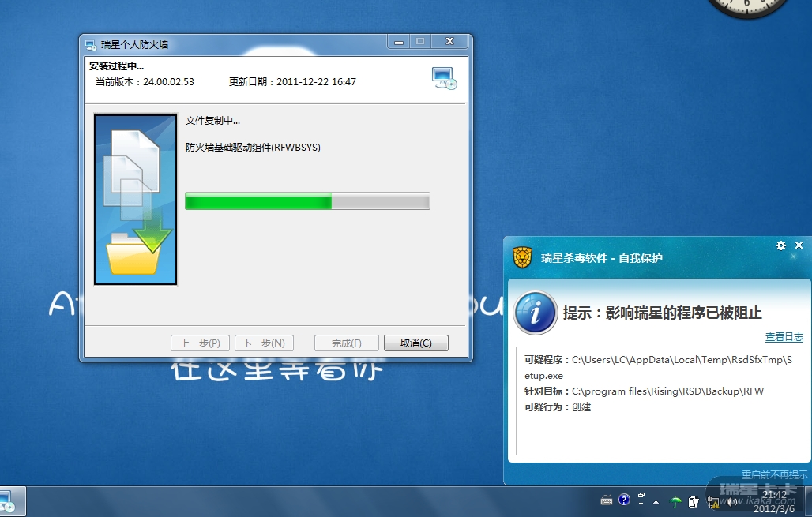Click the Cancel 取消(C) button
This screenshot has height=517, width=812.
click(415, 343)
